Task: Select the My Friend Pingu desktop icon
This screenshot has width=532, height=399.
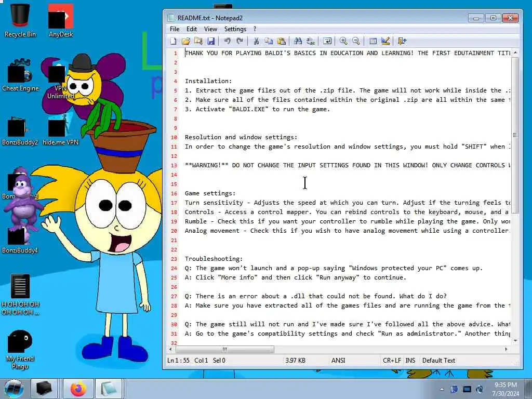Action: tap(20, 350)
